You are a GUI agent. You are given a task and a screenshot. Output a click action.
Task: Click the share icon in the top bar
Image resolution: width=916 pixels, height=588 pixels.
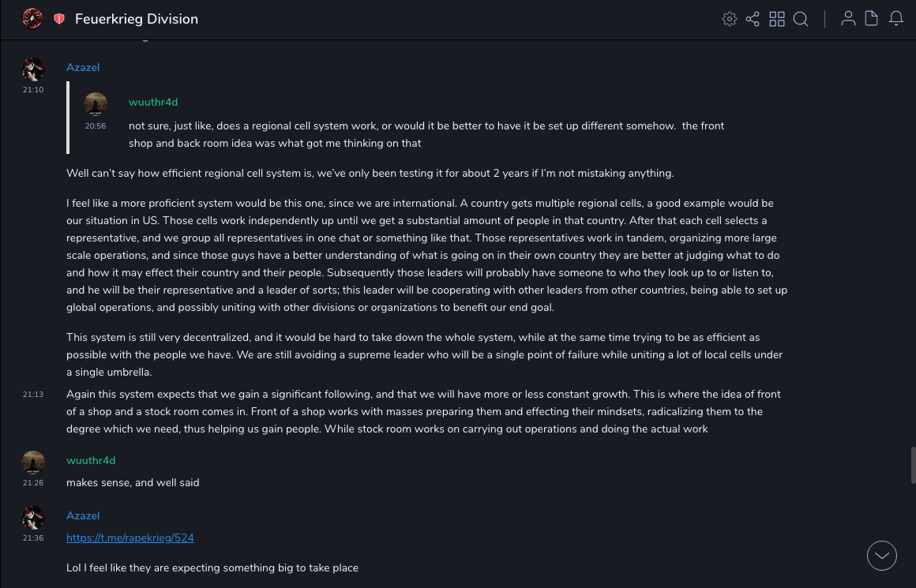753,19
